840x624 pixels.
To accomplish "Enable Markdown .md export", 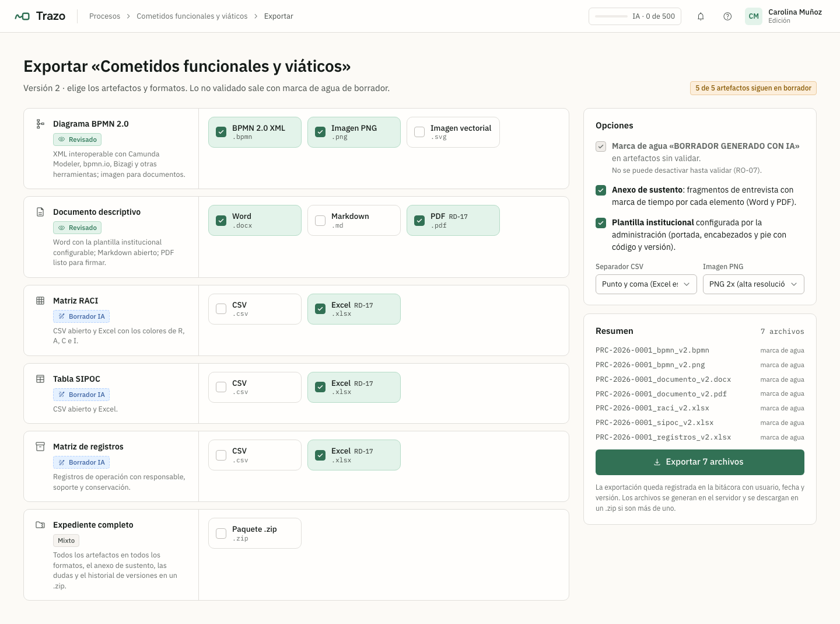I will point(320,220).
